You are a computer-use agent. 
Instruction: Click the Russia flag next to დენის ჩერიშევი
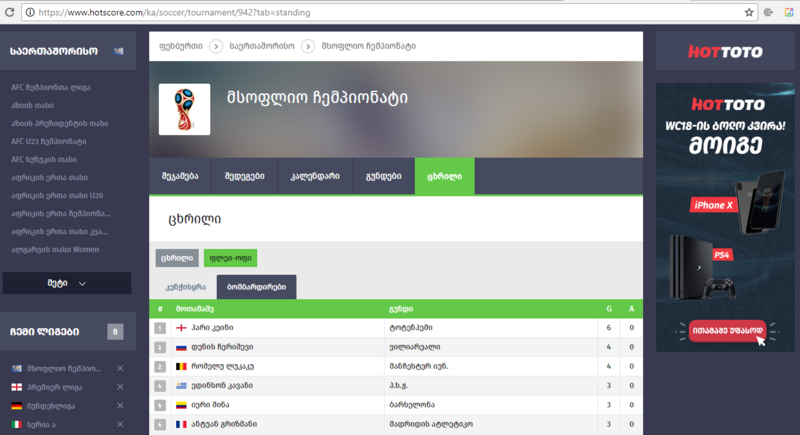[x=181, y=347]
